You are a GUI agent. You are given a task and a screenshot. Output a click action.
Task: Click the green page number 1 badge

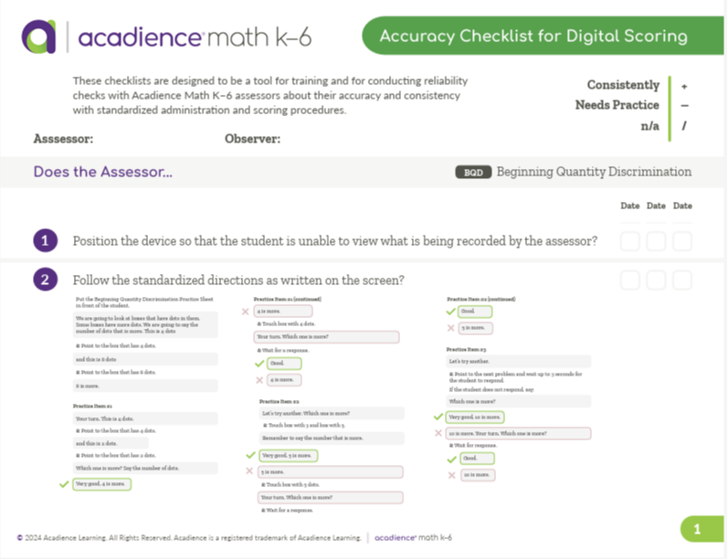(x=702, y=529)
